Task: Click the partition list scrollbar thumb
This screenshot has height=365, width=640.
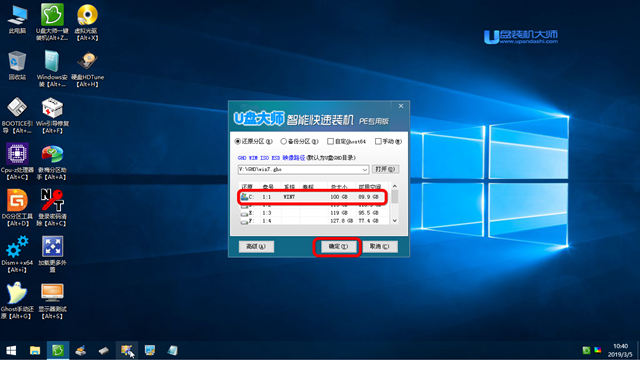Action: [394, 196]
